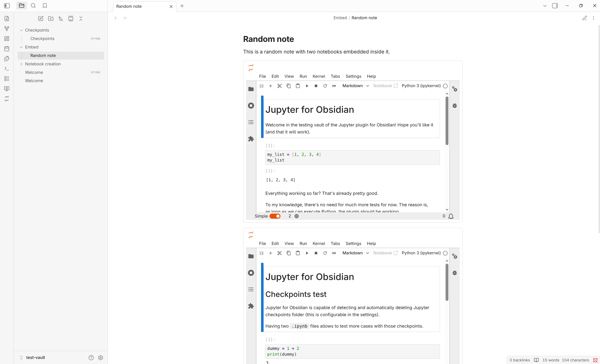Image resolution: width=600 pixels, height=364 pixels.
Task: Click the 0 backlinks status item
Action: click(x=520, y=360)
